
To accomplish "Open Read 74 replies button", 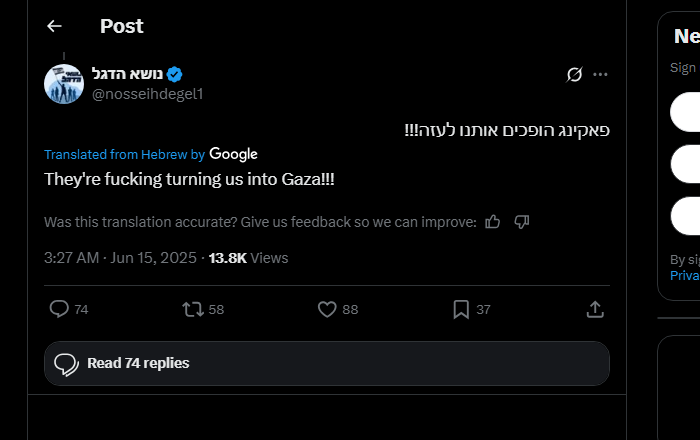I will point(327,363).
